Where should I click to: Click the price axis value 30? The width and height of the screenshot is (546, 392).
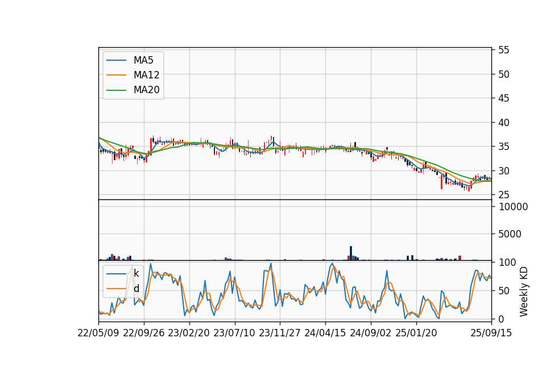coord(503,171)
